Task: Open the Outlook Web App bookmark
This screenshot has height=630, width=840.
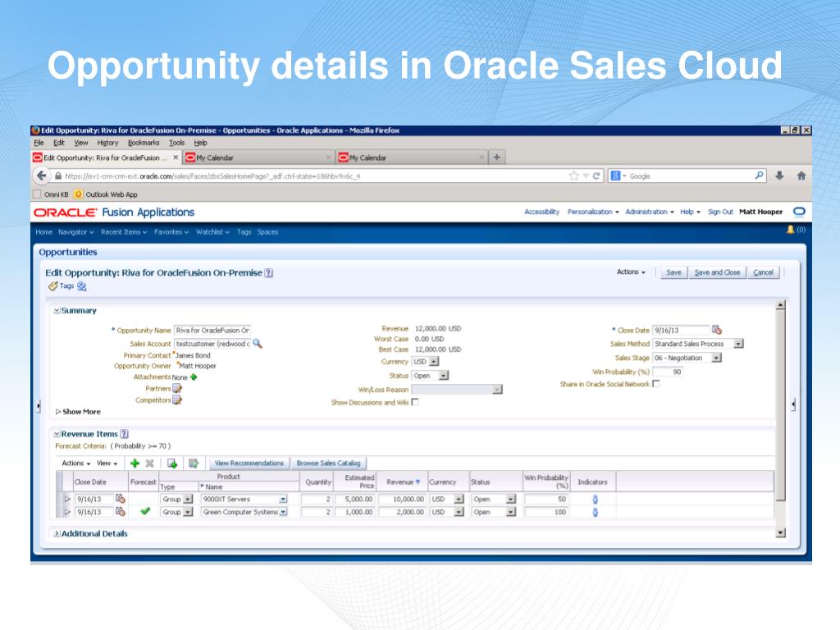Action: tap(106, 194)
